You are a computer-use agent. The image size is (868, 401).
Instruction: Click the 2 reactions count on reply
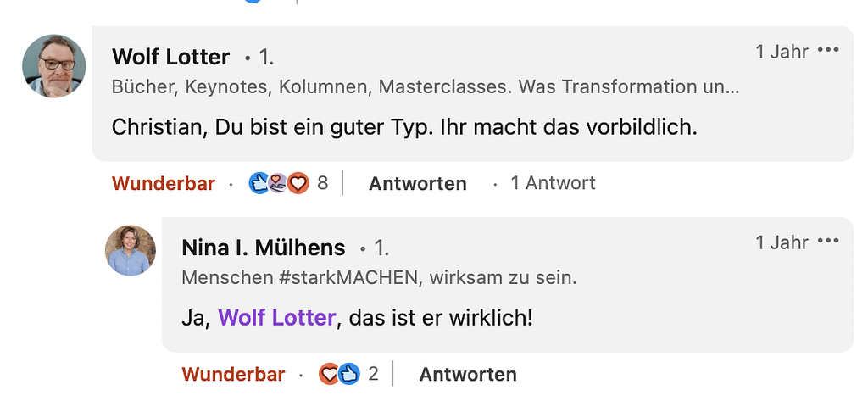[x=373, y=374]
